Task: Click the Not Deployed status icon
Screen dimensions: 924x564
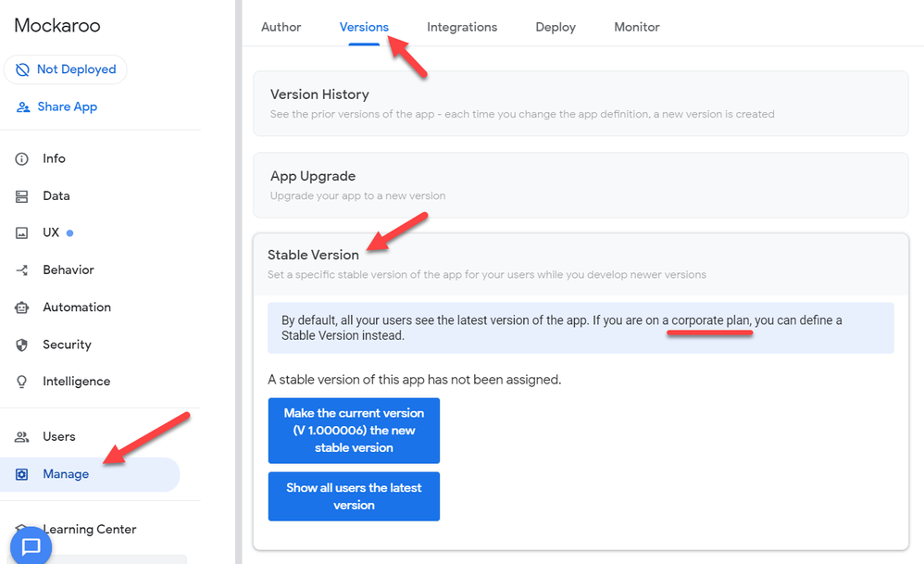Action: (22, 69)
